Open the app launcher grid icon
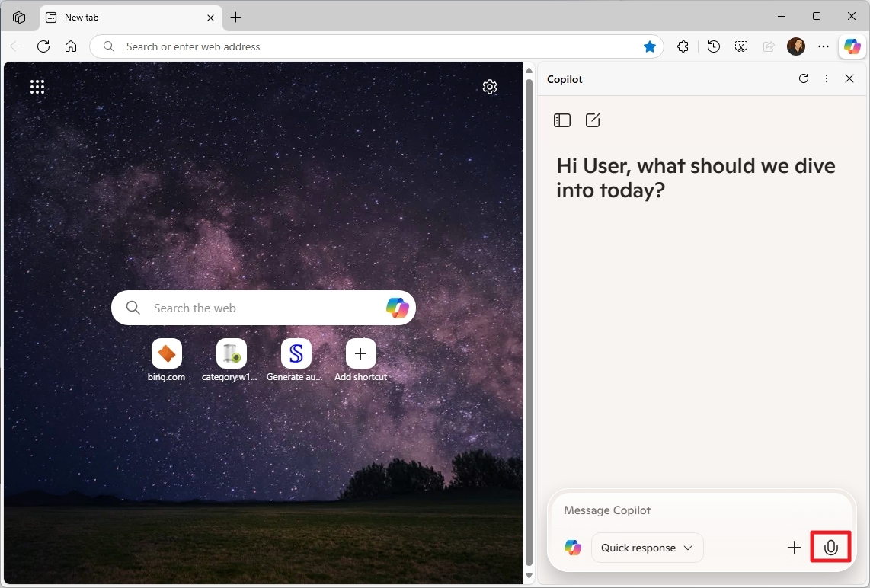 [37, 87]
